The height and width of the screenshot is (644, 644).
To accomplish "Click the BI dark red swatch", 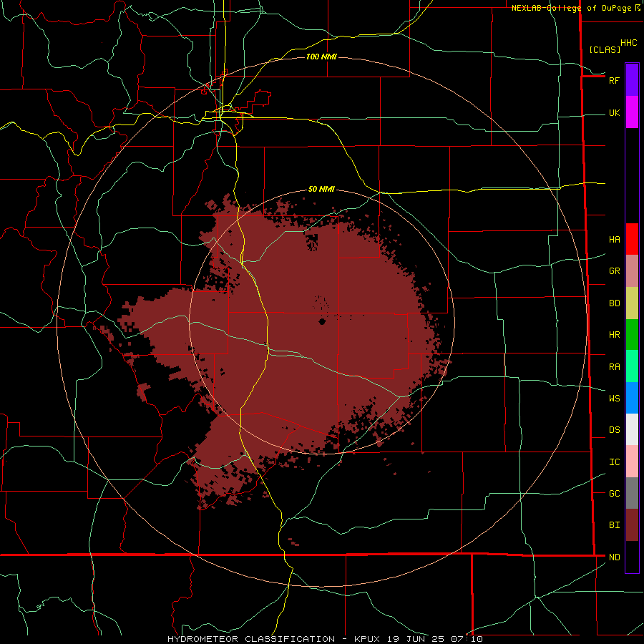I will click(632, 525).
